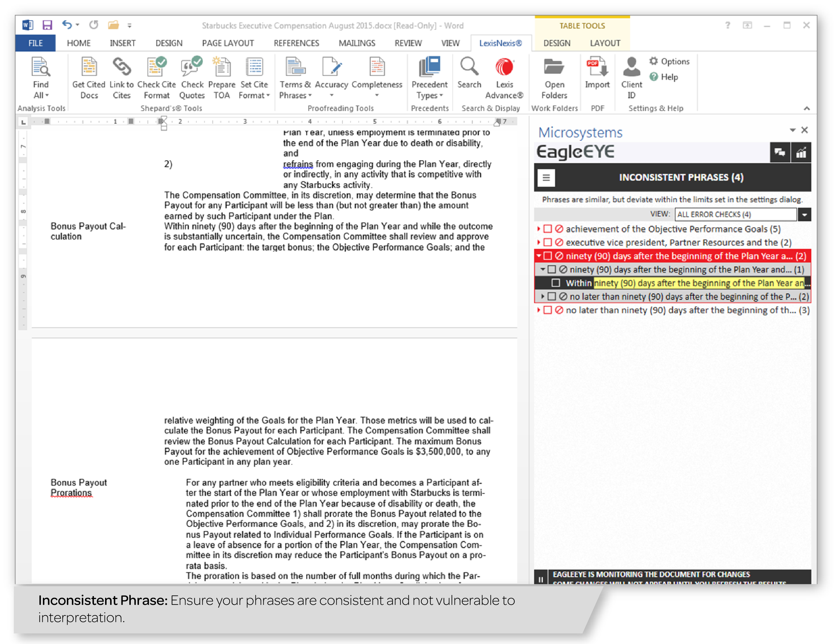The height and width of the screenshot is (644, 837).
Task: Click the Open folder quick access icon
Action: (113, 25)
